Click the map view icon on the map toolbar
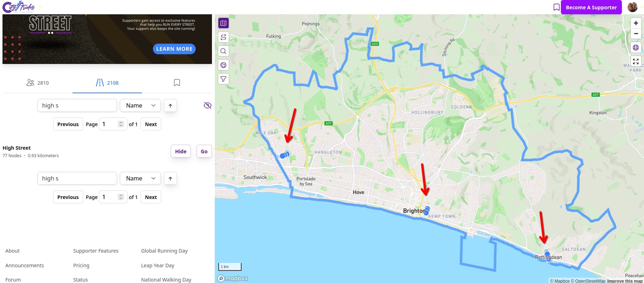This screenshot has height=283, width=644. tap(223, 23)
